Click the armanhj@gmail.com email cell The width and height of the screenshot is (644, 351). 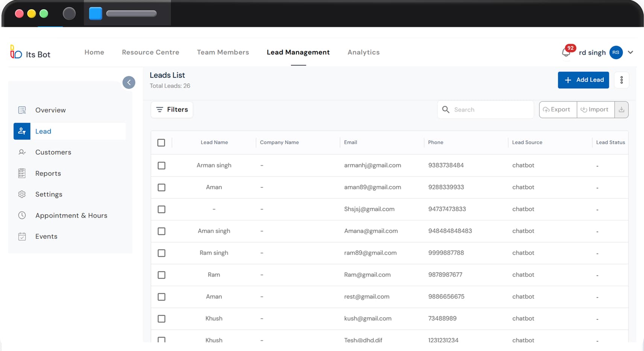(x=372, y=165)
